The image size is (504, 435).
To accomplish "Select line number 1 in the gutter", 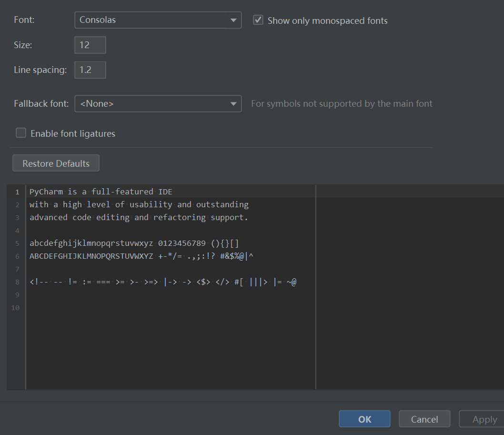I will 17,192.
